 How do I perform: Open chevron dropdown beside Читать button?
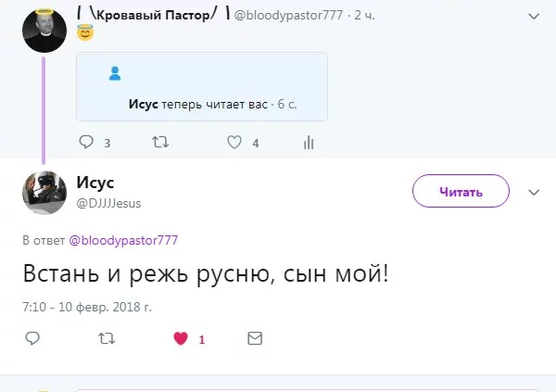tap(534, 192)
